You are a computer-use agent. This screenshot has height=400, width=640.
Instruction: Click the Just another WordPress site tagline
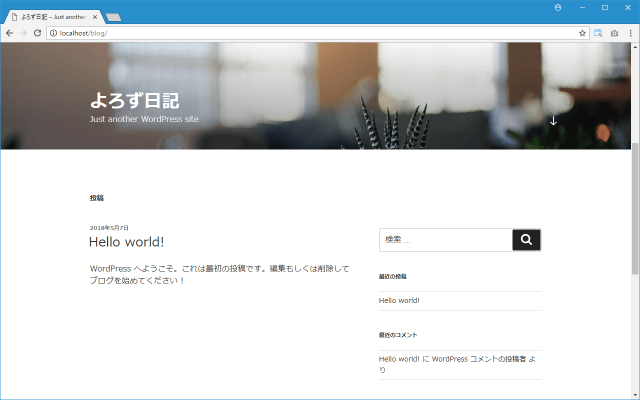pyautogui.click(x=144, y=119)
